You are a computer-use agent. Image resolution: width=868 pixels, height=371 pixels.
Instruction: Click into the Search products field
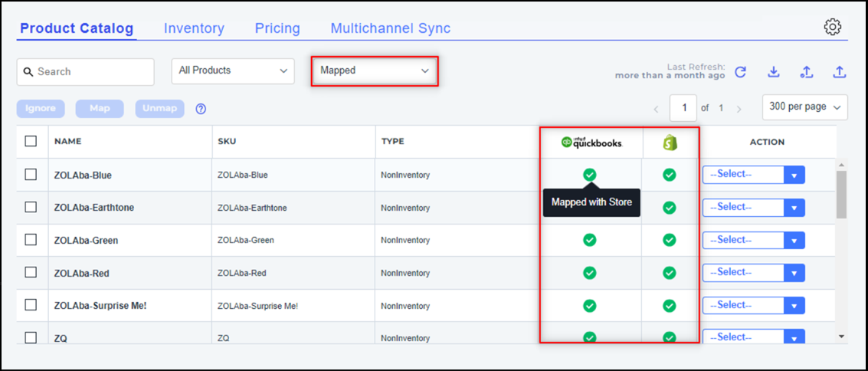92,72
